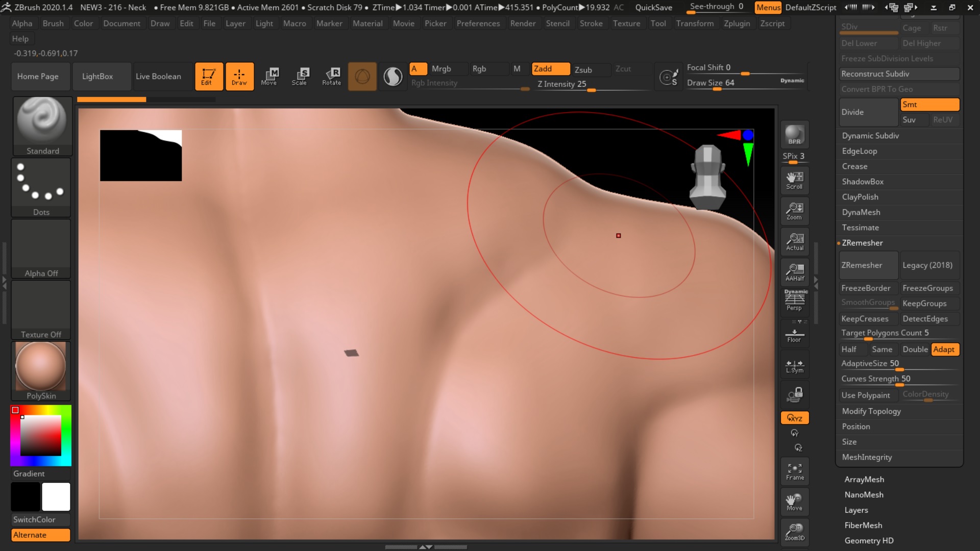This screenshot has height=551, width=980.
Task: Select the Move transform tool icon
Action: (269, 76)
